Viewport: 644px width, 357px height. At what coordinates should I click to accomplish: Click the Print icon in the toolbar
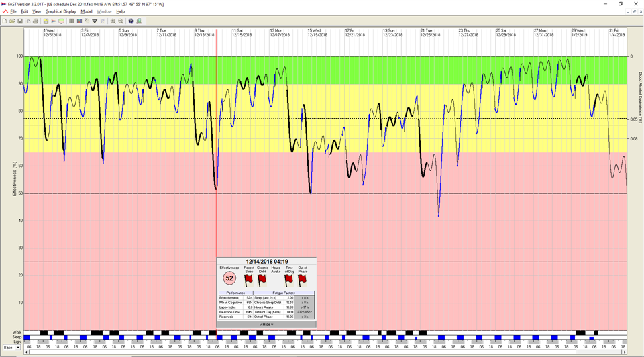(x=36, y=21)
